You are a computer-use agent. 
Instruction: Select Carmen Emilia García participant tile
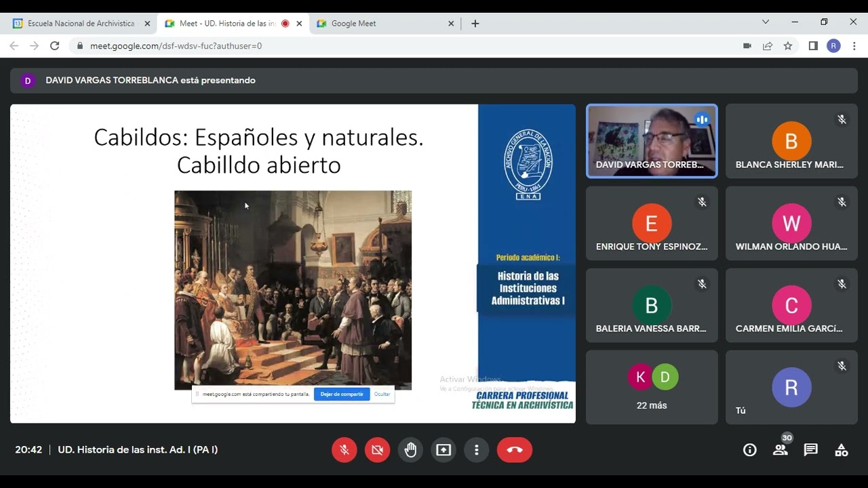791,305
